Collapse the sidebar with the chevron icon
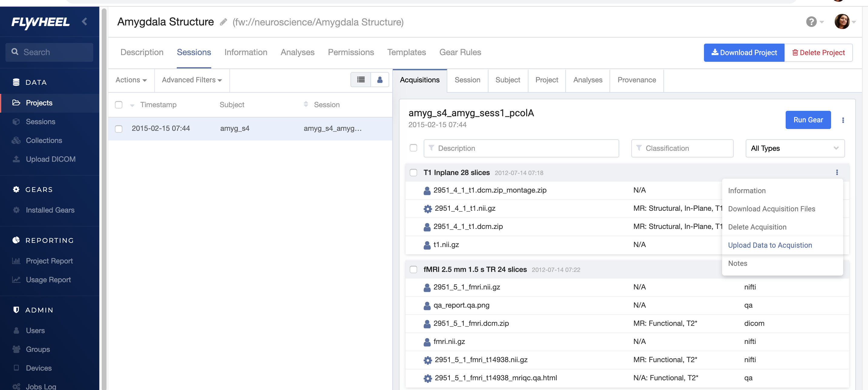 (x=84, y=21)
